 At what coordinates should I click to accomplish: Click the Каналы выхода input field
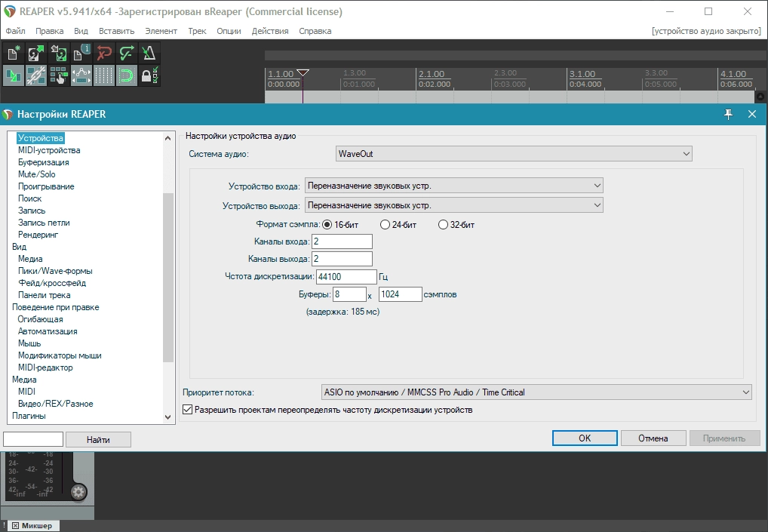[x=342, y=259]
